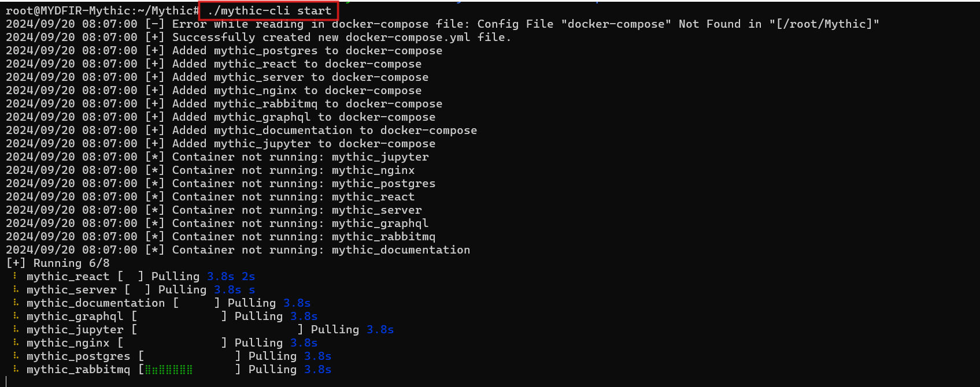Click the spinner icon beside mythic_nginx
980x387 pixels.
pos(15,343)
